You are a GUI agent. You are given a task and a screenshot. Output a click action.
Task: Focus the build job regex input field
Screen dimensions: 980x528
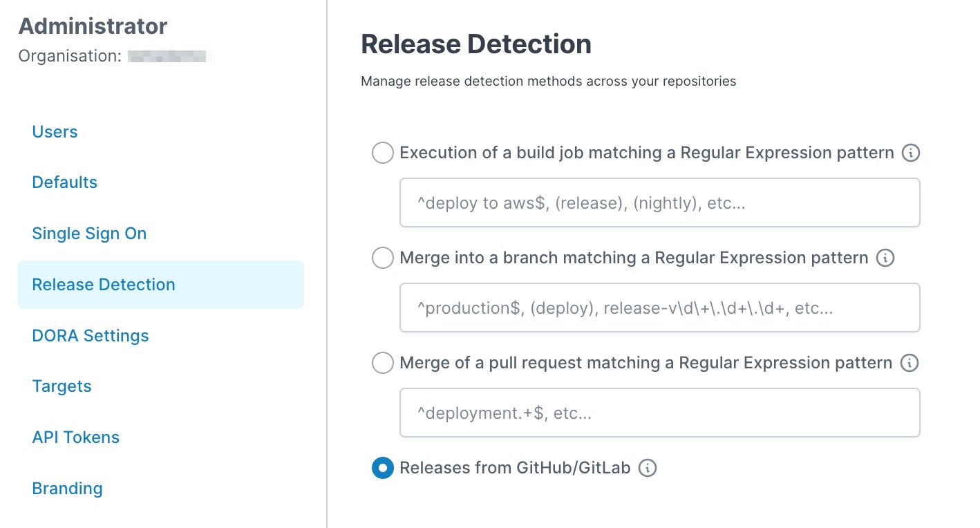coord(659,202)
